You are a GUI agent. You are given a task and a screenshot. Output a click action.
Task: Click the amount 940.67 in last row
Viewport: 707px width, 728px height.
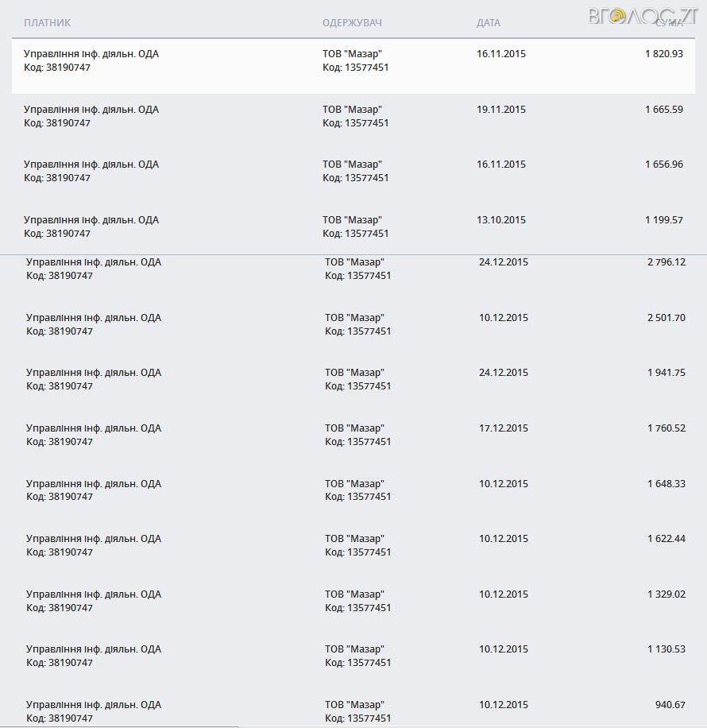(x=672, y=705)
